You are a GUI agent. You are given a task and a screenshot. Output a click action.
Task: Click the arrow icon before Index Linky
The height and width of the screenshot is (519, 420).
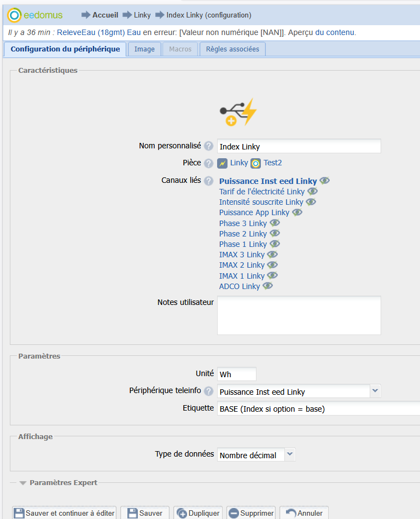point(160,15)
